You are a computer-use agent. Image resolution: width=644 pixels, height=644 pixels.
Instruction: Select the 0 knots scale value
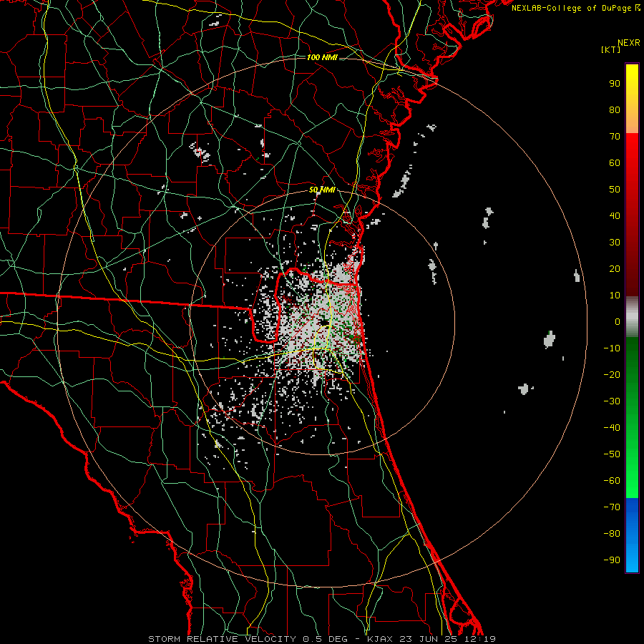click(x=618, y=322)
